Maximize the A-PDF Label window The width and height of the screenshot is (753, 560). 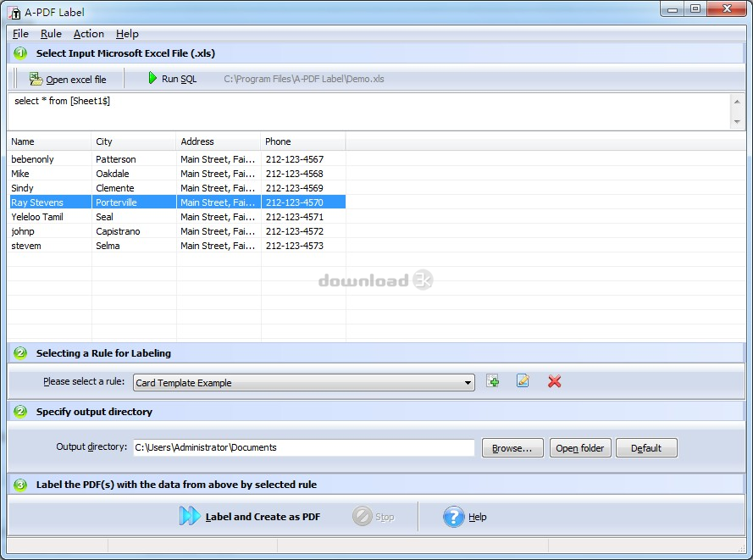tap(695, 9)
